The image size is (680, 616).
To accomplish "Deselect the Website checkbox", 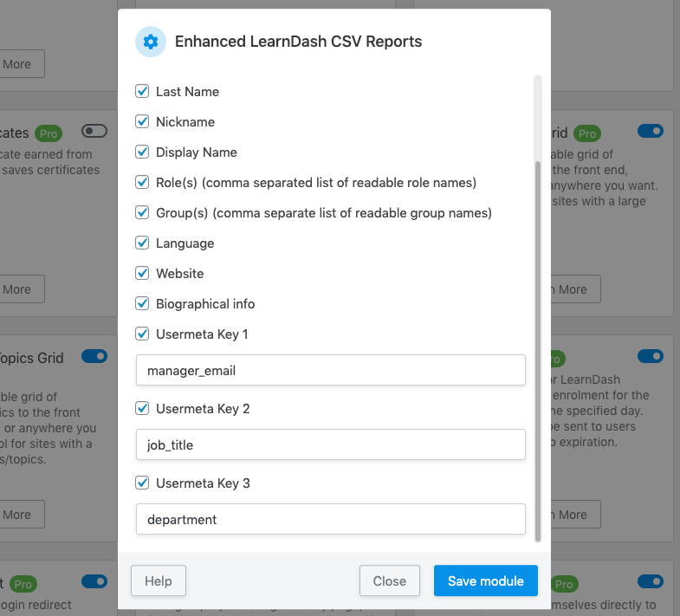I will click(x=143, y=273).
